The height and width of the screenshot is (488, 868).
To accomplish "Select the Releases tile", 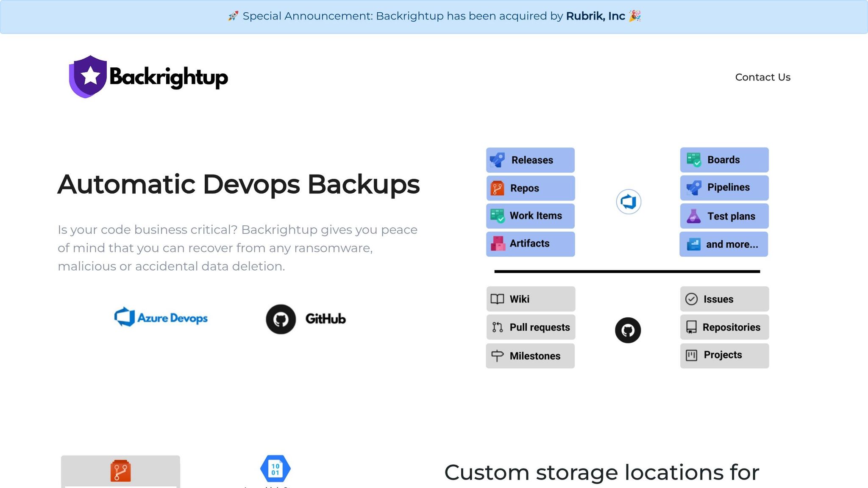I will click(x=530, y=160).
